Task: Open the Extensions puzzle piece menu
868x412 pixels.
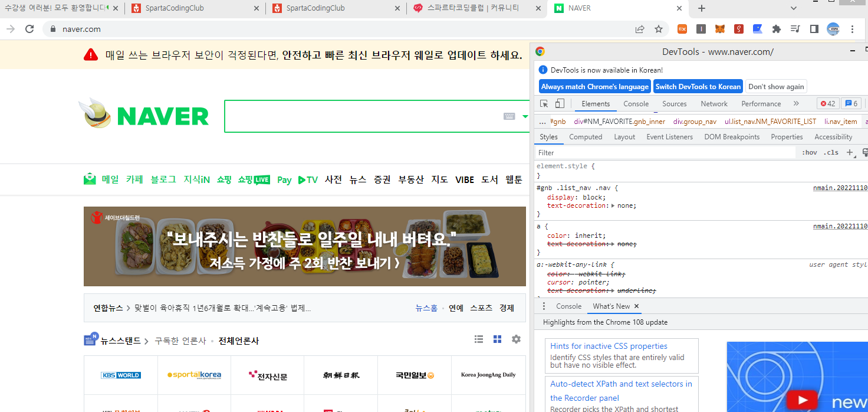Action: pyautogui.click(x=777, y=29)
